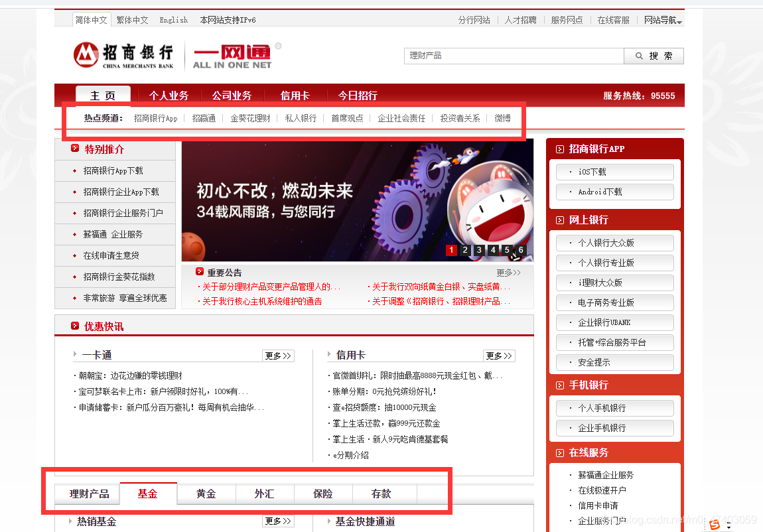Viewport: 763px width, 532px height.
Task: Click the 重要公告 header icon
Action: 200,272
